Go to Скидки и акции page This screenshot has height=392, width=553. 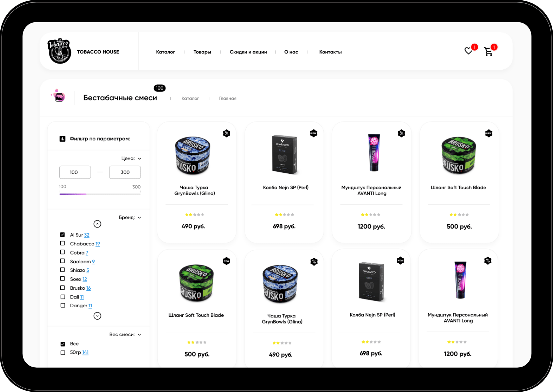pyautogui.click(x=248, y=52)
